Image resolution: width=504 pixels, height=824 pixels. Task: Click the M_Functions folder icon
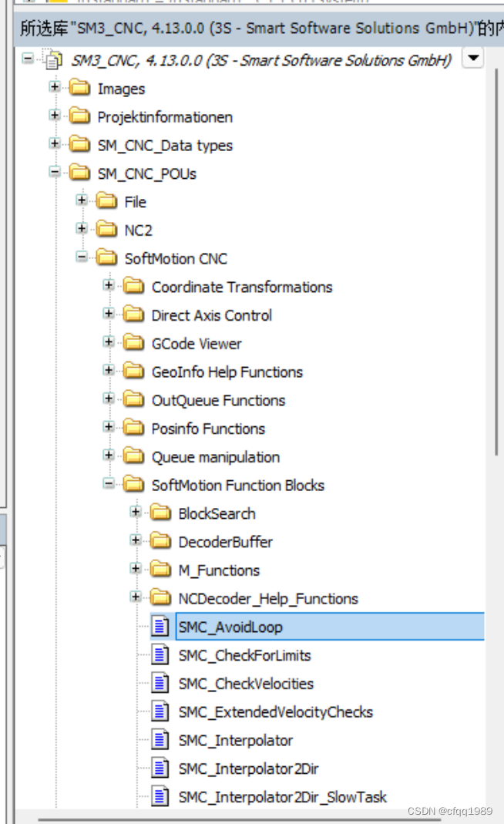click(x=160, y=569)
